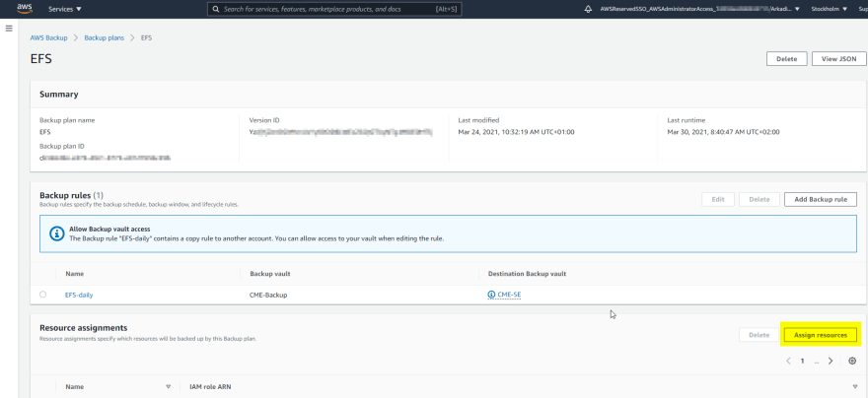Click the Edit backup rule button

(718, 200)
